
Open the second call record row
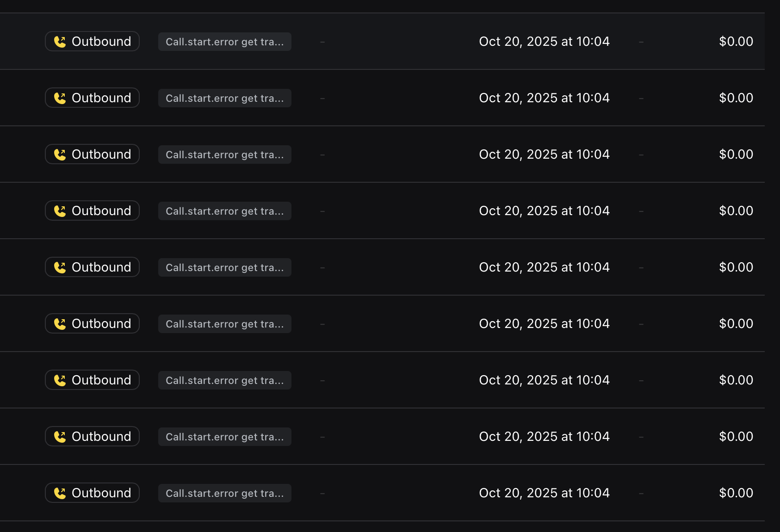pyautogui.click(x=390, y=98)
